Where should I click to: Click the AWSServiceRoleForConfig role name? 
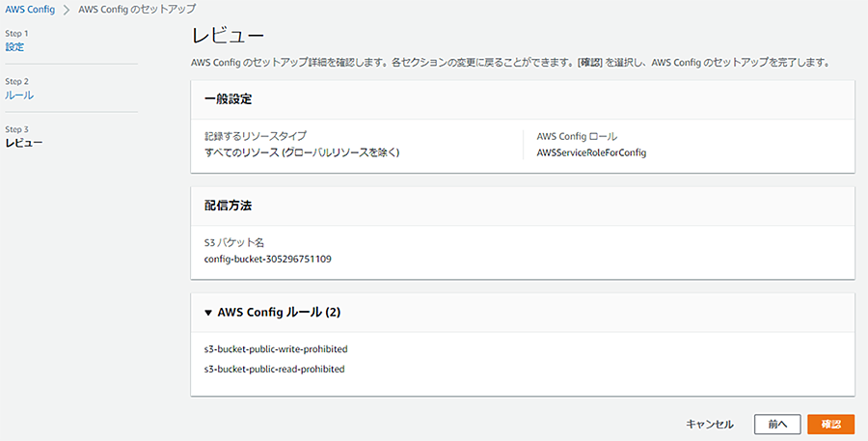click(590, 152)
